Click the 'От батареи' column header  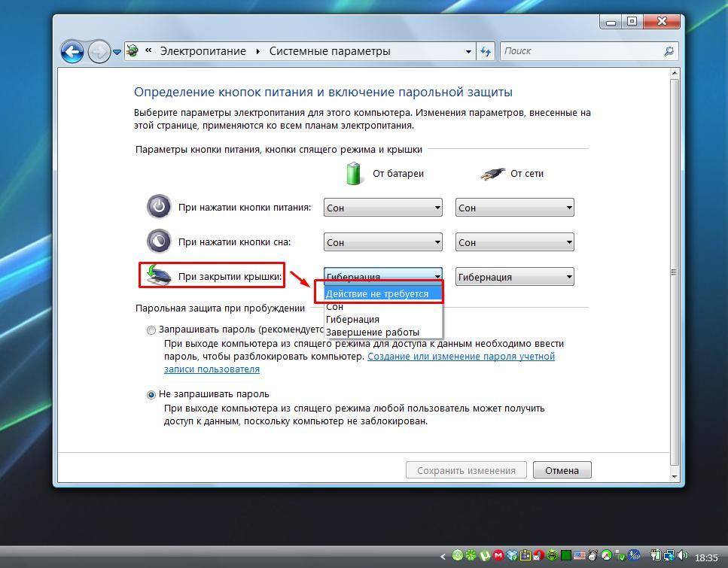click(398, 174)
